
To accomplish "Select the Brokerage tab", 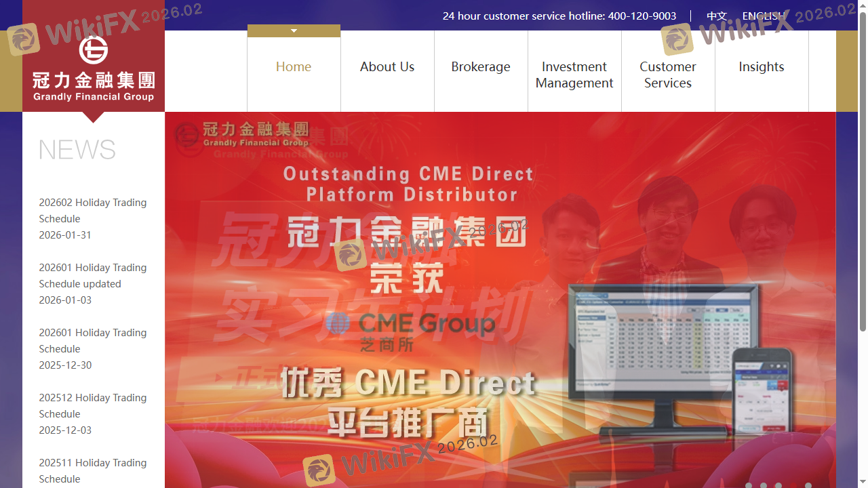I will tap(481, 66).
